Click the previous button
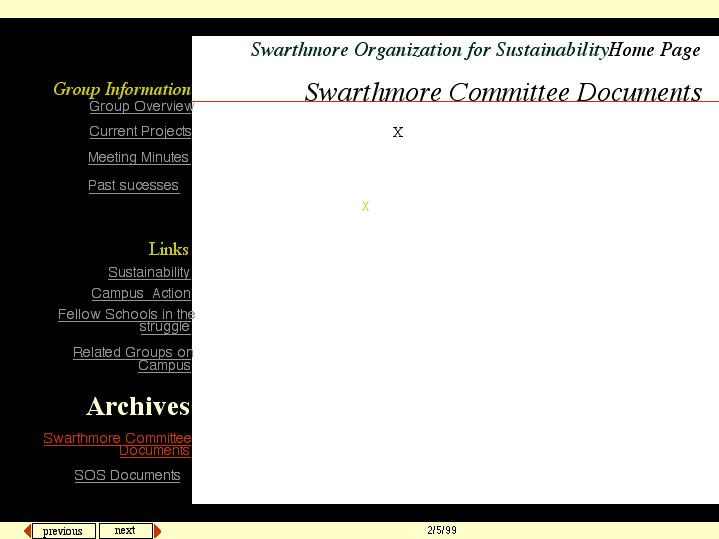 63,531
